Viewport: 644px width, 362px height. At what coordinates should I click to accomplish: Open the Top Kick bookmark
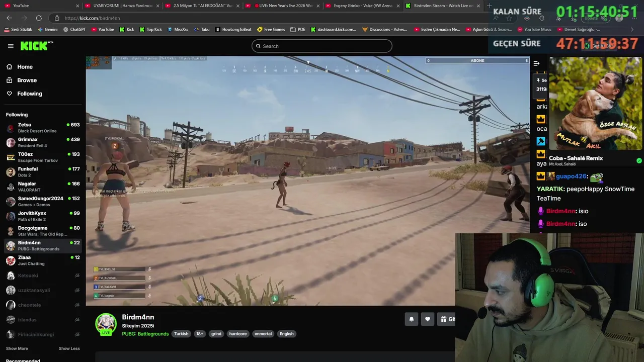[150, 30]
